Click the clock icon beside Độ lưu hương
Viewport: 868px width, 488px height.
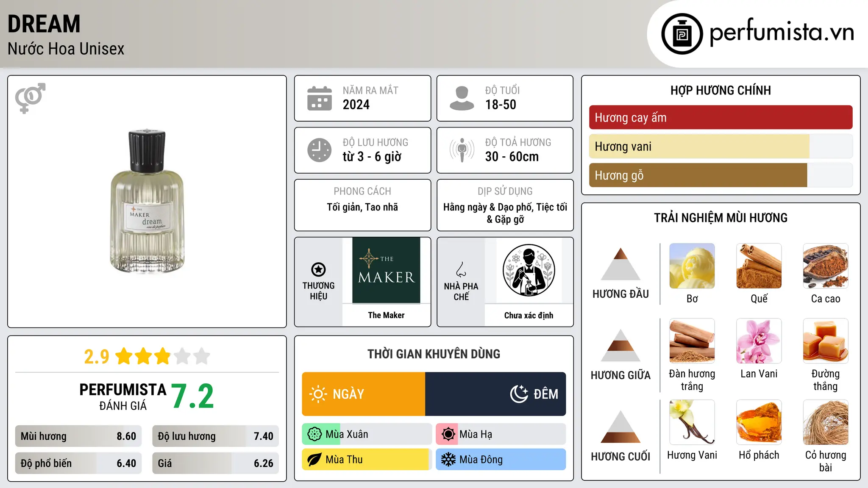click(x=320, y=150)
